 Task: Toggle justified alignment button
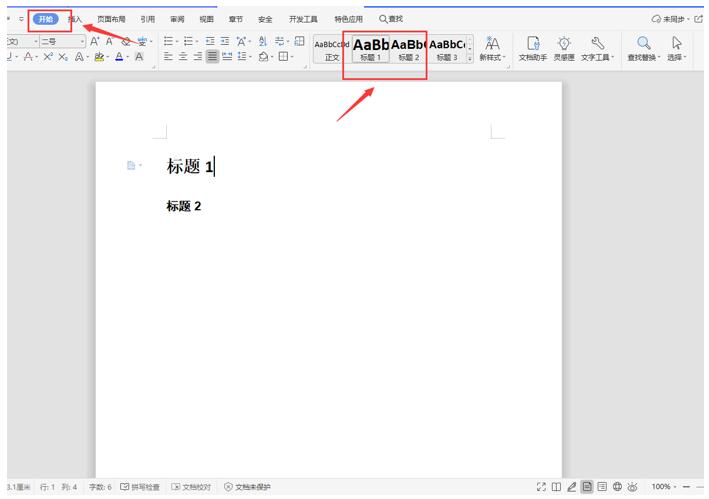pos(212,56)
